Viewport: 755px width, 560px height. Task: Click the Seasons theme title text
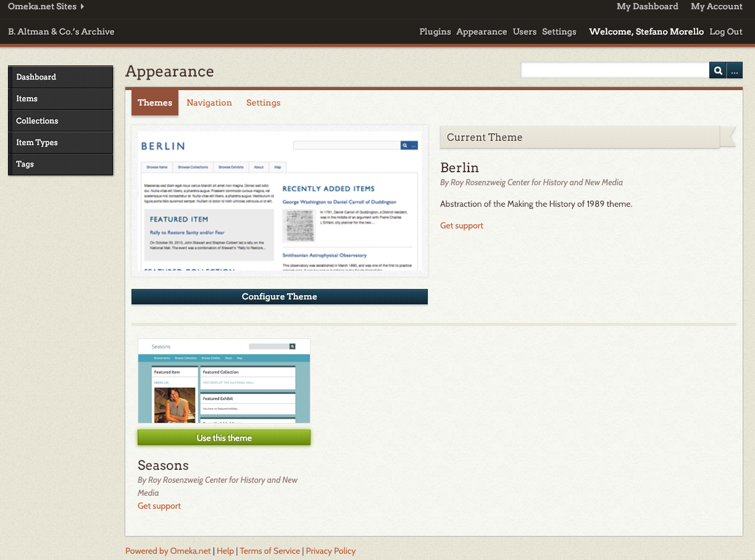[x=163, y=465]
